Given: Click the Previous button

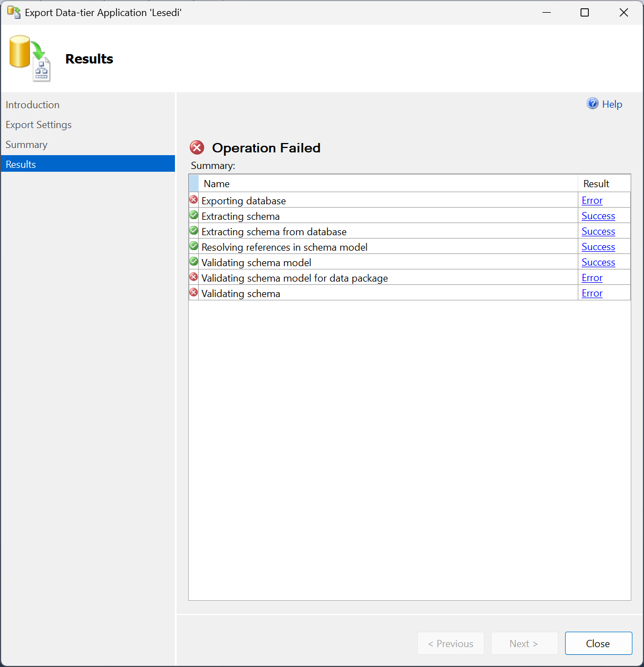Looking at the screenshot, I should [x=450, y=643].
